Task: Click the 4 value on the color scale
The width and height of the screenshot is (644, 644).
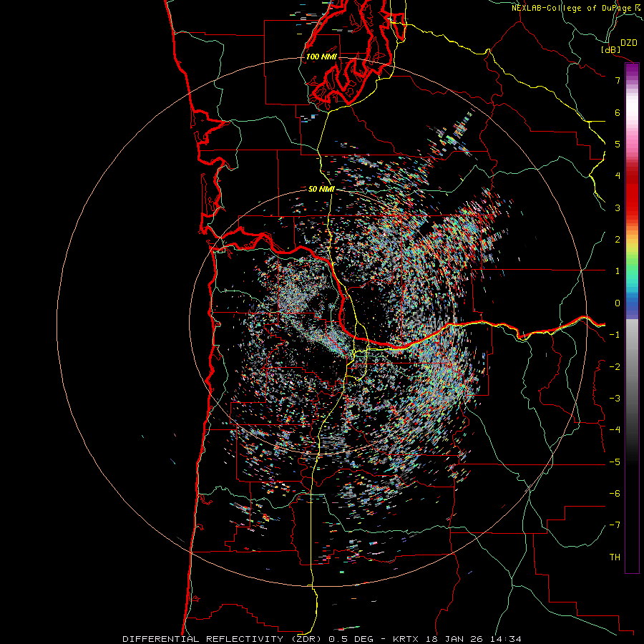Action: (618, 176)
